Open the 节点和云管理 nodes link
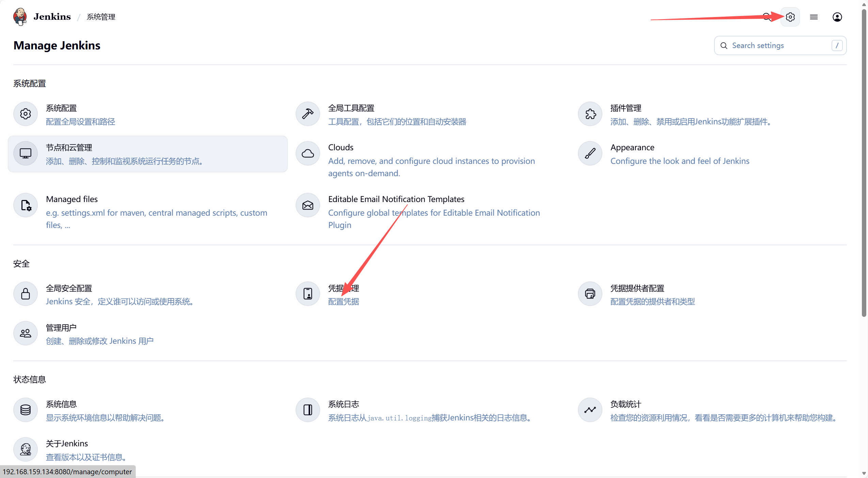This screenshot has width=868, height=478. click(x=69, y=148)
